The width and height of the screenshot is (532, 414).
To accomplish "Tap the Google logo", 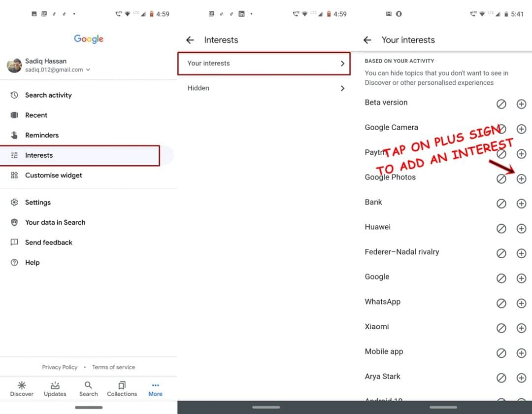I will click(x=89, y=39).
